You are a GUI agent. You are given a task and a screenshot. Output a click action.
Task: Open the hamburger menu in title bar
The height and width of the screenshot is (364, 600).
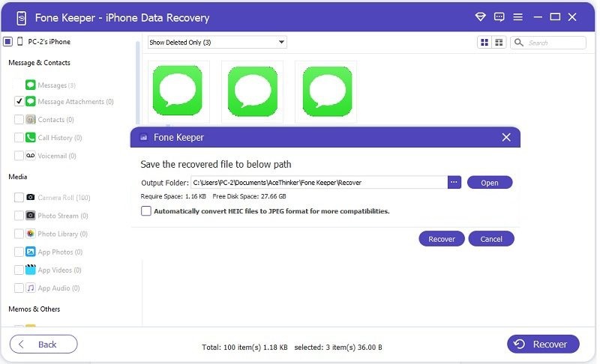(x=518, y=17)
